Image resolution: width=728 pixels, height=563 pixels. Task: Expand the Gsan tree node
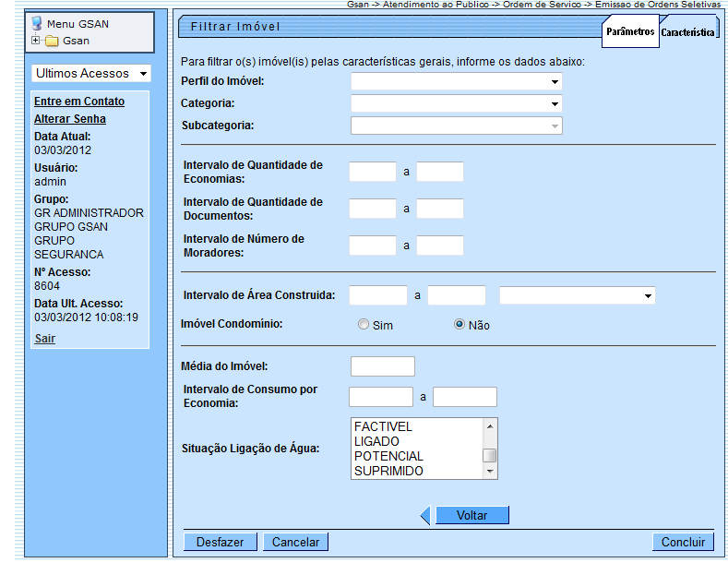click(x=36, y=41)
